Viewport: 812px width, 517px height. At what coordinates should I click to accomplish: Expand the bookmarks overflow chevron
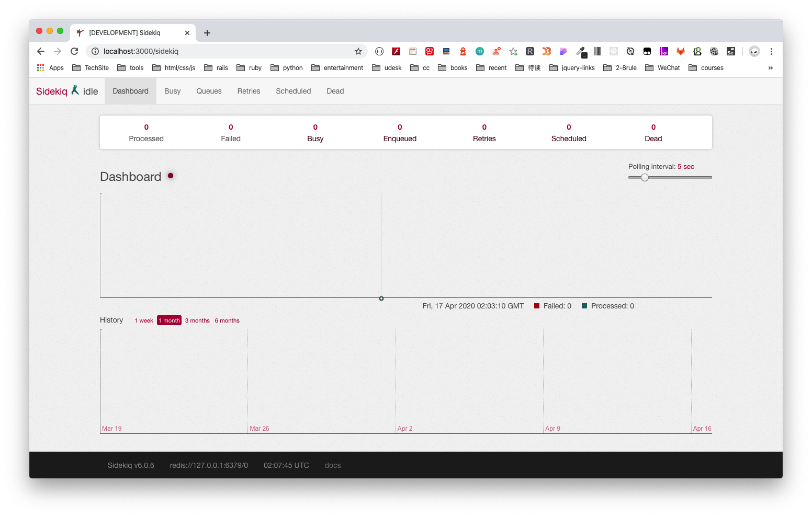coord(770,67)
